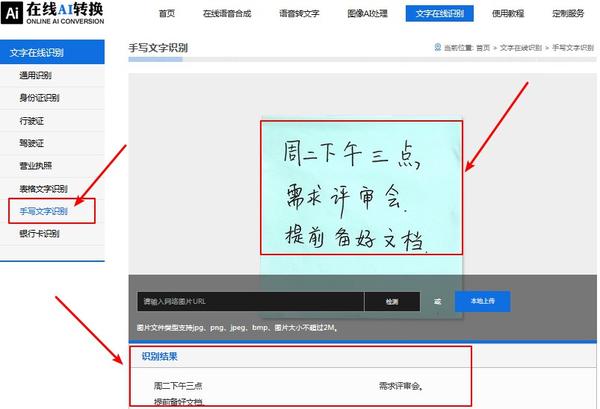Viewport: 600px width, 409px height.
Task: Click the 文字在线识别 sidebar header
Action: (x=52, y=52)
